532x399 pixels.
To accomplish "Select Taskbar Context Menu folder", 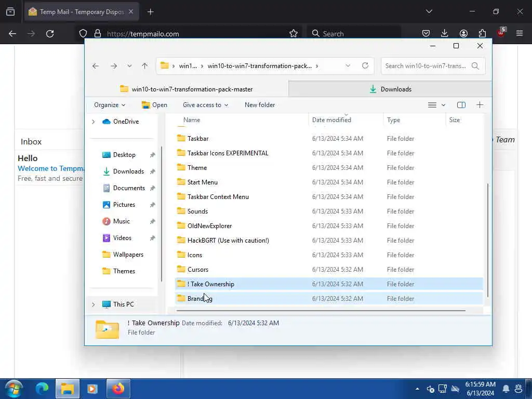I will pos(329,197).
